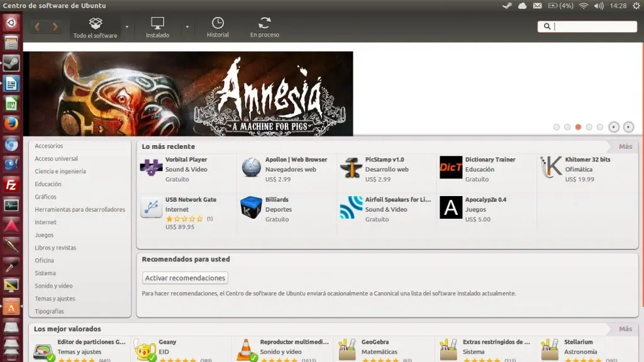Screen dimensions: 644x362
Task: Select the fifth banner carousel dot
Action: pyautogui.click(x=600, y=127)
